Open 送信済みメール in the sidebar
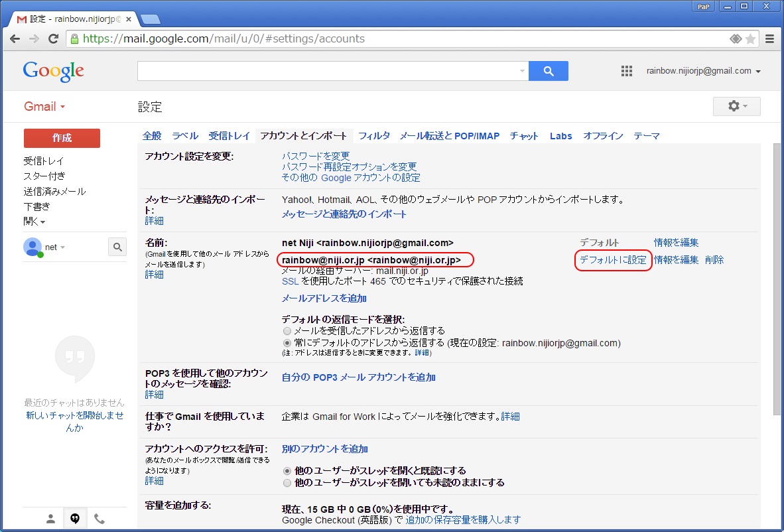 [x=54, y=192]
